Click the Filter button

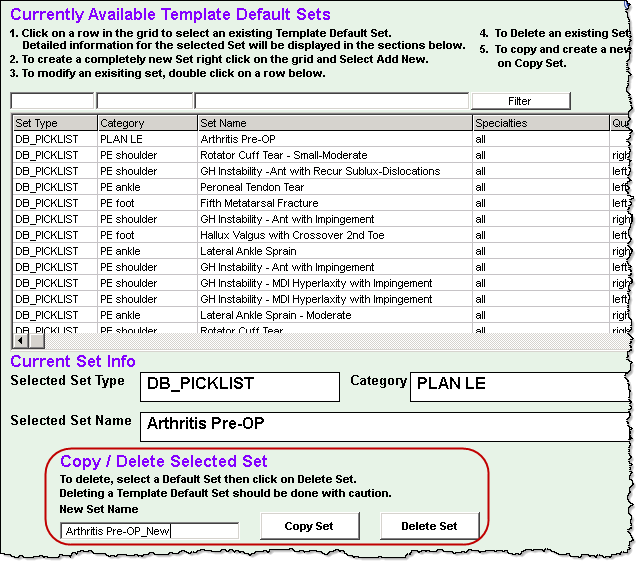(521, 101)
